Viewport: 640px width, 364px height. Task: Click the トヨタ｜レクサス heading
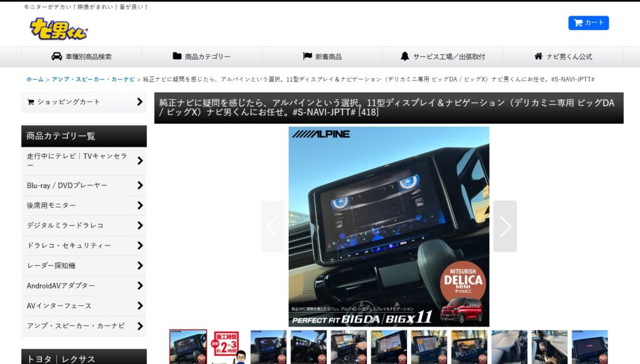coord(84,357)
